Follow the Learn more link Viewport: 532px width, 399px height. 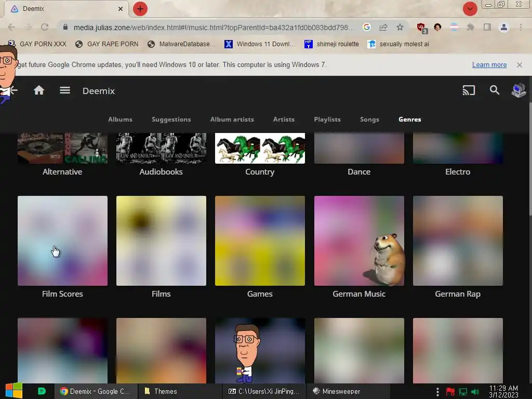coord(489,65)
